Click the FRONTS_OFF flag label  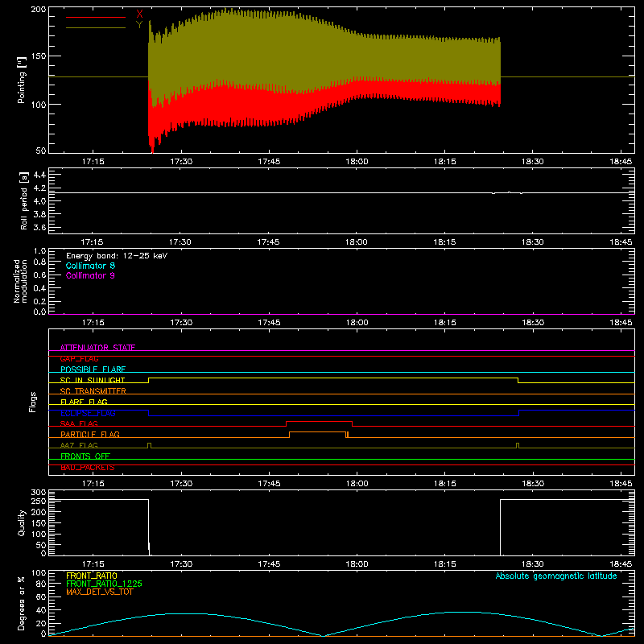click(x=85, y=456)
